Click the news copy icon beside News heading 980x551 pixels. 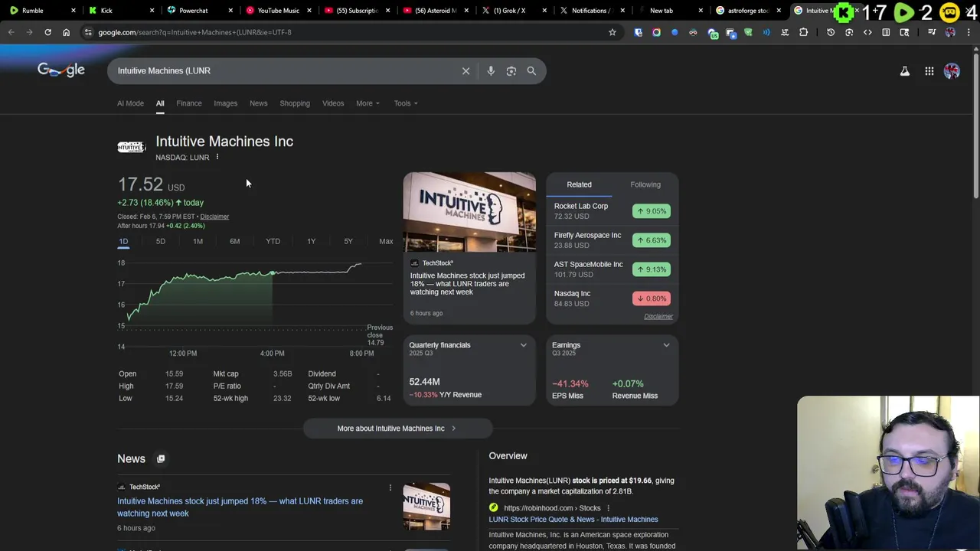coord(161,459)
